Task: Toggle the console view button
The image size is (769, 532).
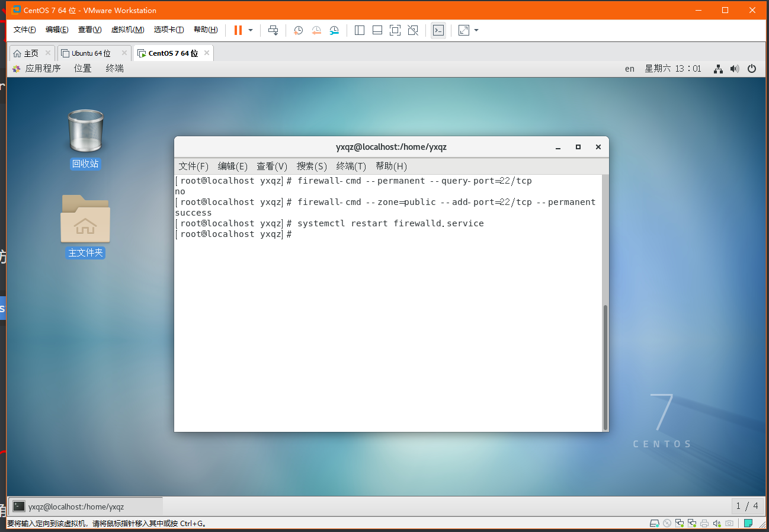Action: coord(438,30)
